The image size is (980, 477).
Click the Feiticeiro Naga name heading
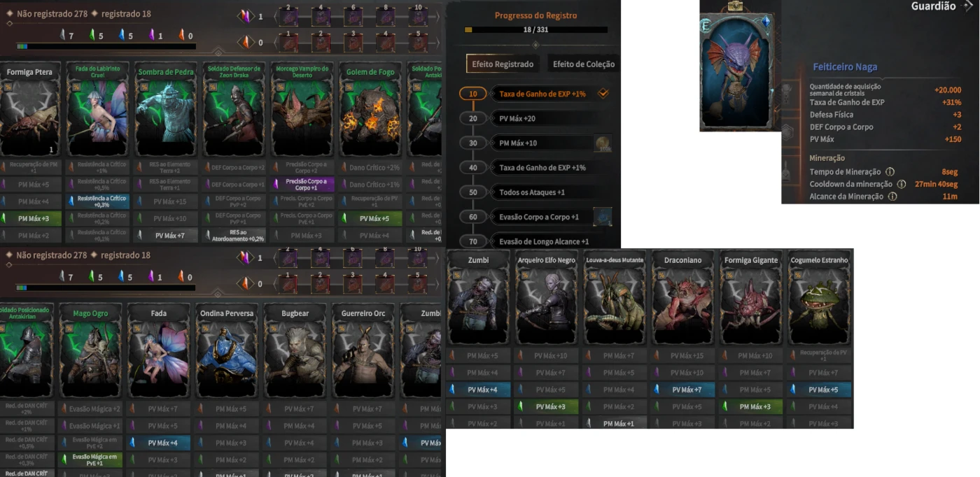click(x=845, y=67)
